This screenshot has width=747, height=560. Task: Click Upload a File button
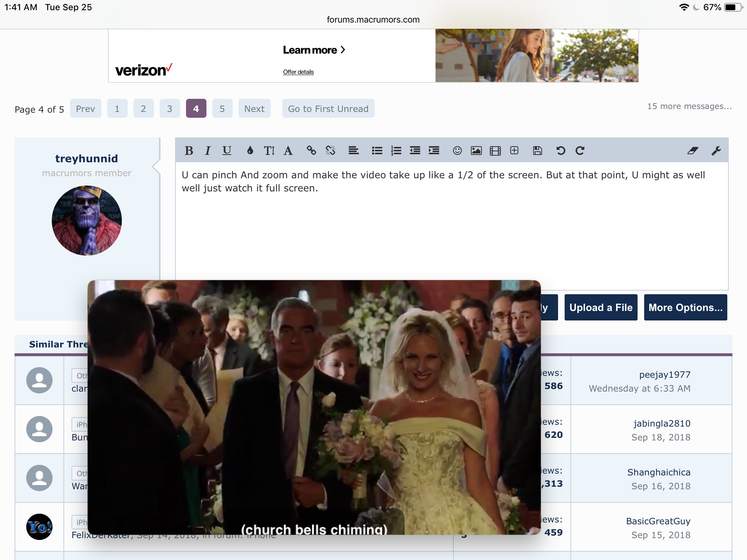point(601,307)
